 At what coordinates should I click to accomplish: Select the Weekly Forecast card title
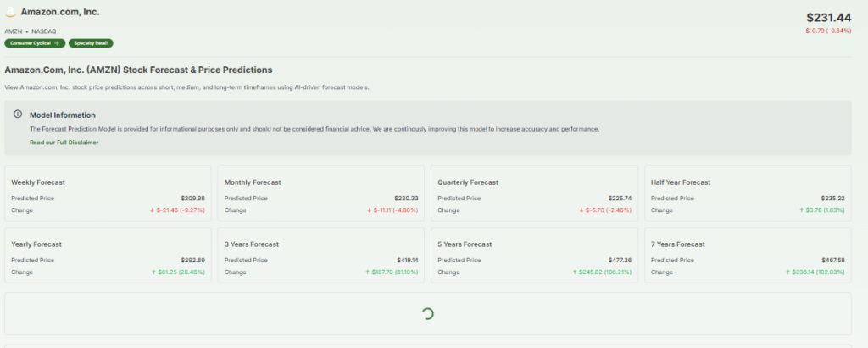pyautogui.click(x=38, y=182)
